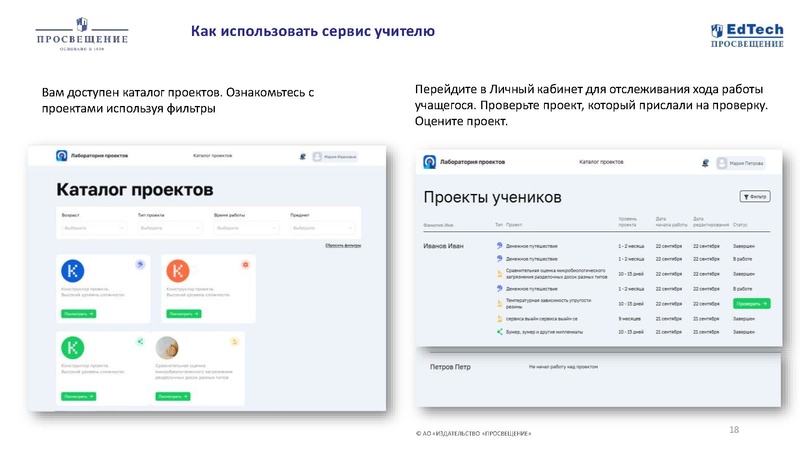Click the Мария Петрова user avatar icon
This screenshot has height=450, width=800.
(x=722, y=163)
